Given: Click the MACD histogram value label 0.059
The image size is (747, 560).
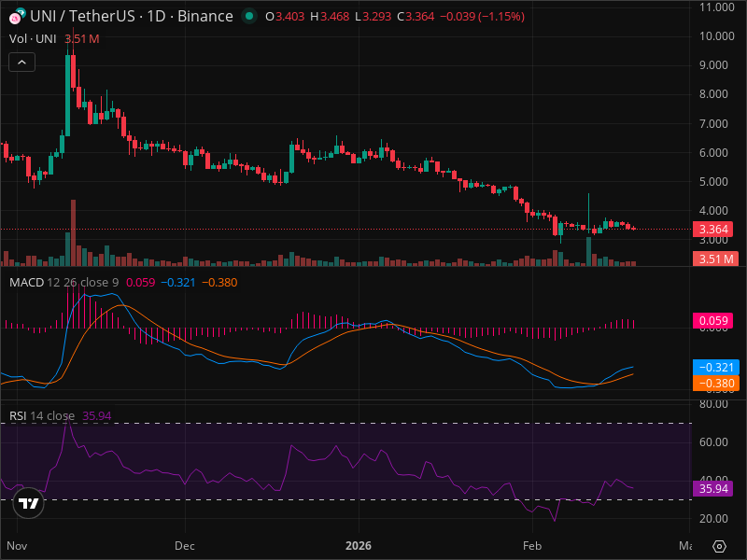Looking at the screenshot, I should pyautogui.click(x=712, y=320).
